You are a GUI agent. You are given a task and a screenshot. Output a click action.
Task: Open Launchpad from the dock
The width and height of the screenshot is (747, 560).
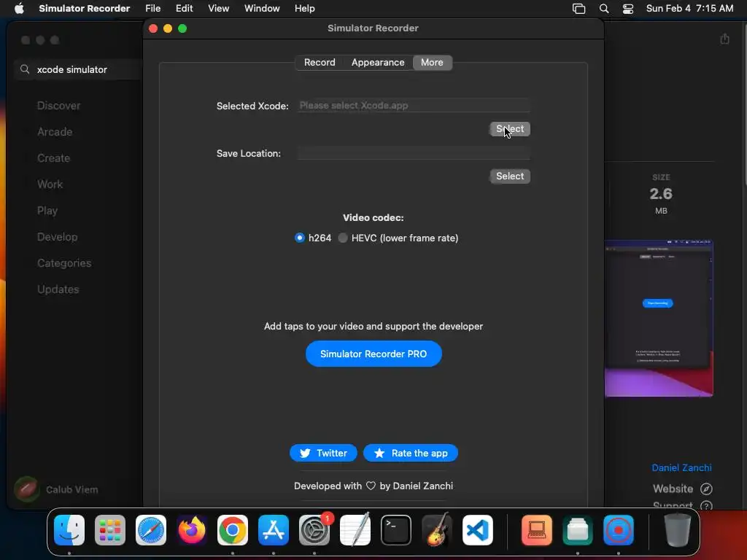pos(110,530)
